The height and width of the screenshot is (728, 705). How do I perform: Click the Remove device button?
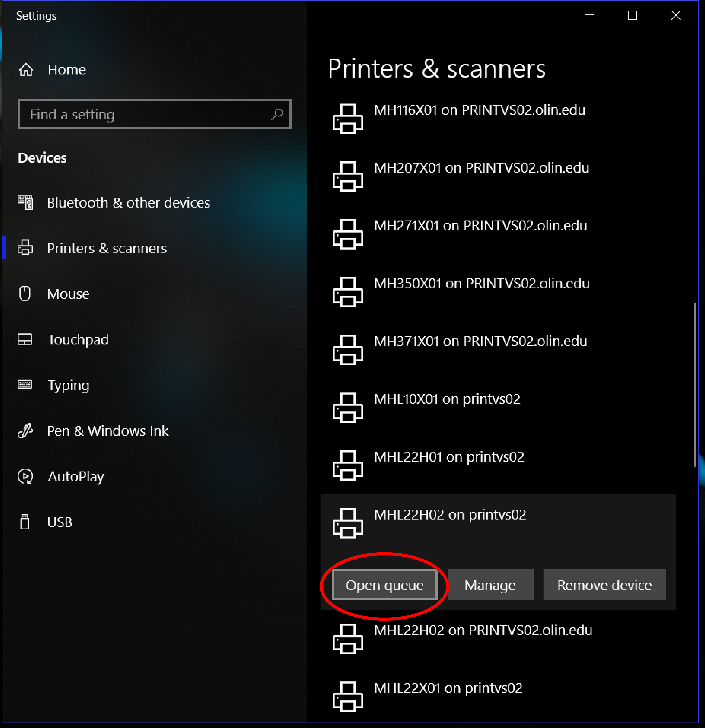click(604, 585)
